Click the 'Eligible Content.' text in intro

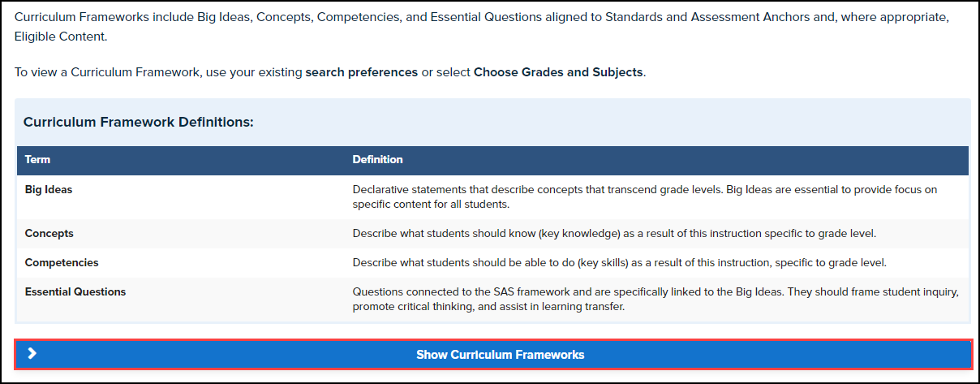60,37
